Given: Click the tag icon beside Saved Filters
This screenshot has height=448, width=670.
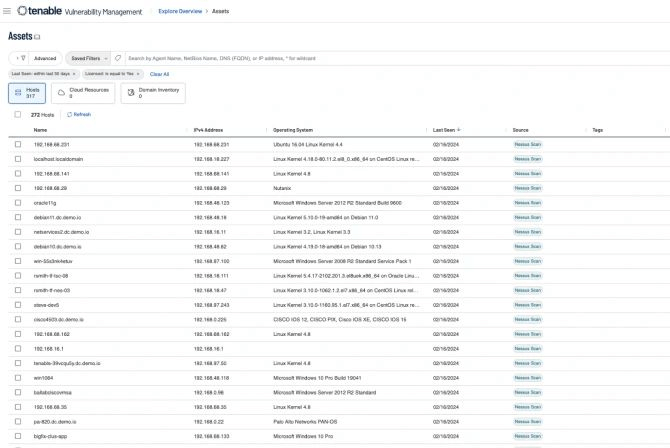Looking at the screenshot, I should click(x=118, y=58).
